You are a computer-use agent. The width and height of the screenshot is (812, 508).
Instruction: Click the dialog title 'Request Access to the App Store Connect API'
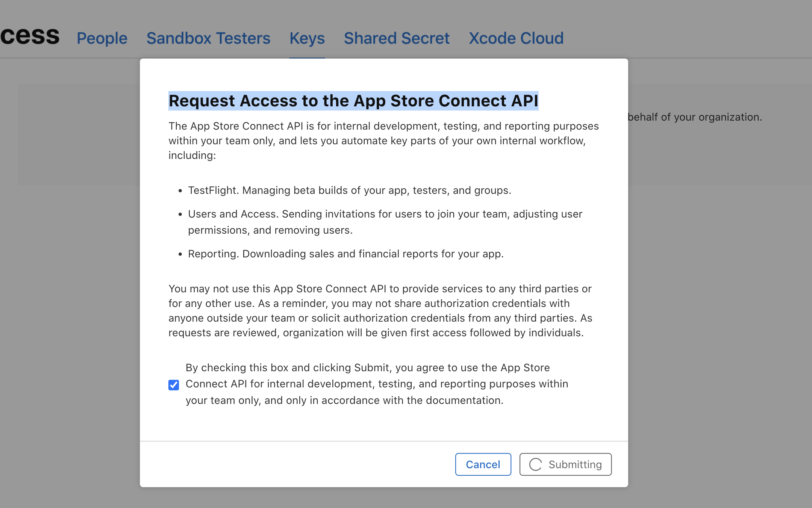353,101
